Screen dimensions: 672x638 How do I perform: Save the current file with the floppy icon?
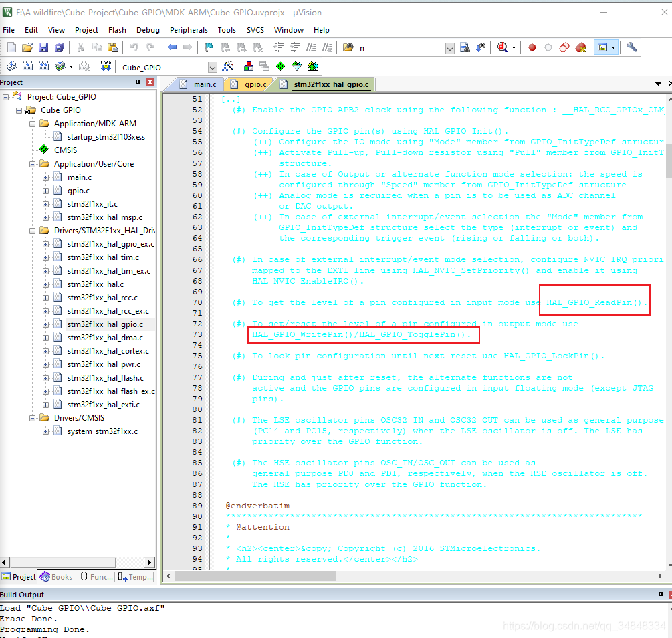(43, 47)
